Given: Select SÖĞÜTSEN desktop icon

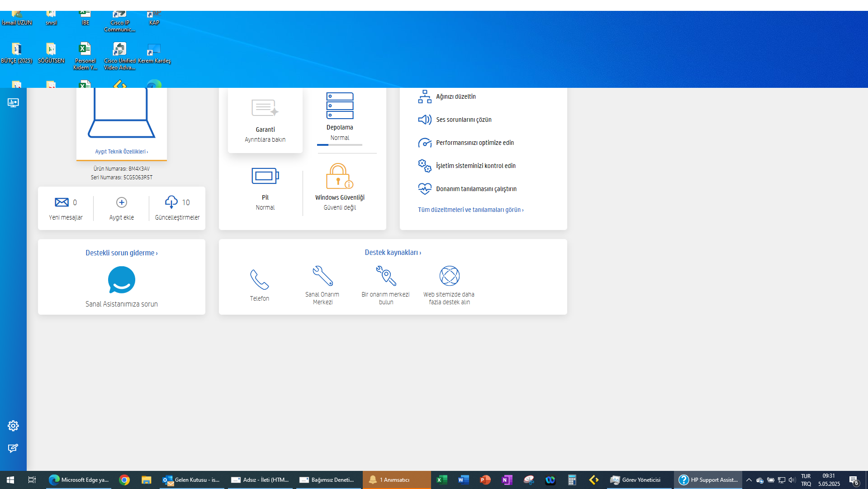Looking at the screenshot, I should pyautogui.click(x=51, y=53).
